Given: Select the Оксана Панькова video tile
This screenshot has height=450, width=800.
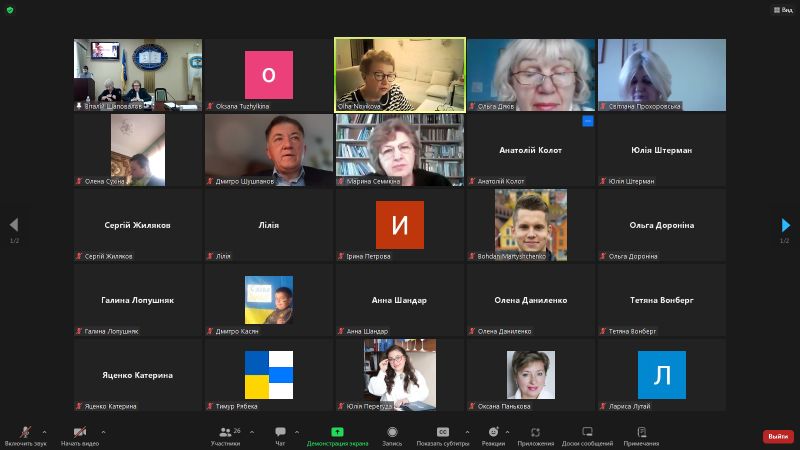Looking at the screenshot, I should (x=531, y=375).
